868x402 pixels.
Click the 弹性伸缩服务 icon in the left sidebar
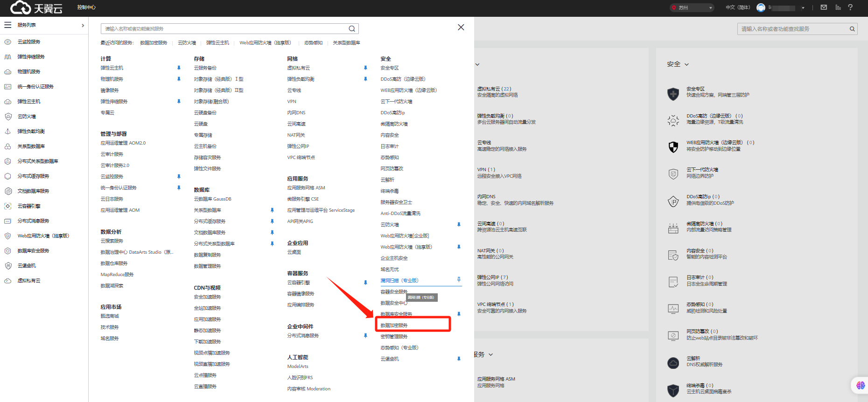point(8,57)
